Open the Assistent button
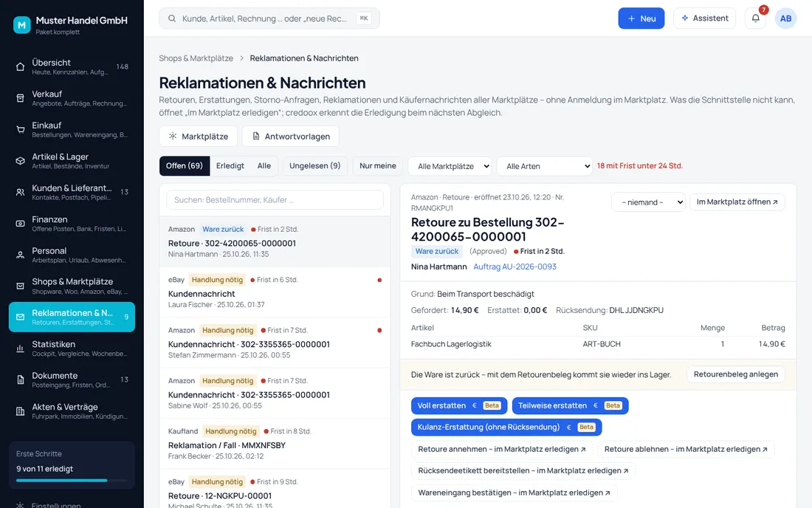812x508 pixels. coord(704,18)
